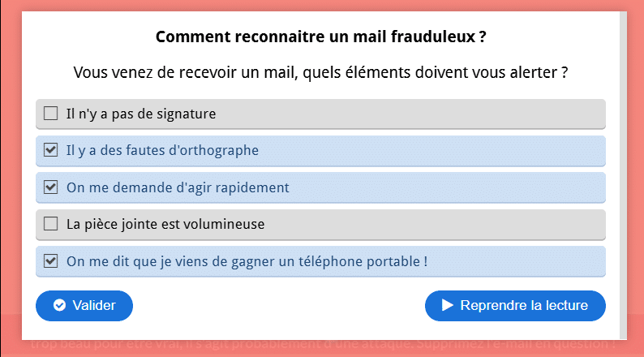Click the answer text "On me demande d'agir rapidement"

[x=178, y=187]
